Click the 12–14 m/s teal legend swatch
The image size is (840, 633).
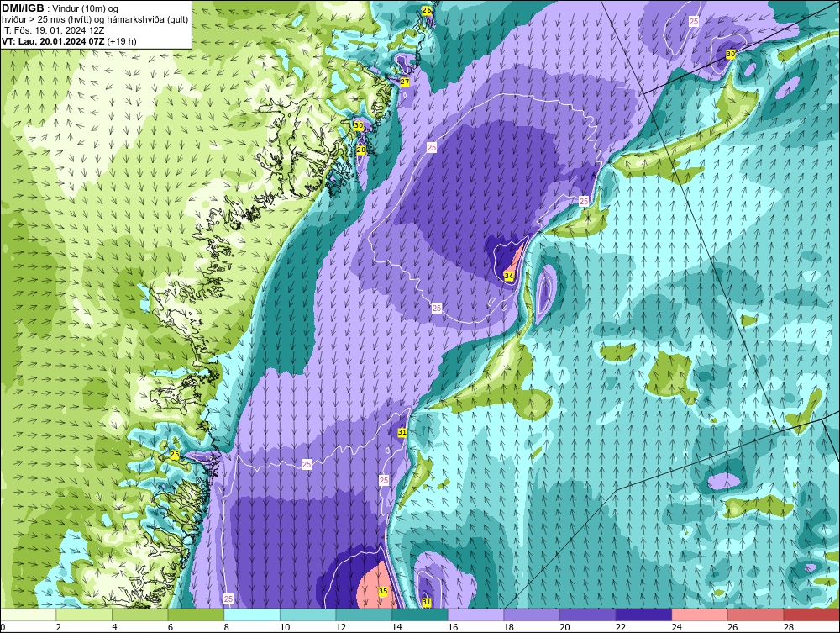[364, 615]
